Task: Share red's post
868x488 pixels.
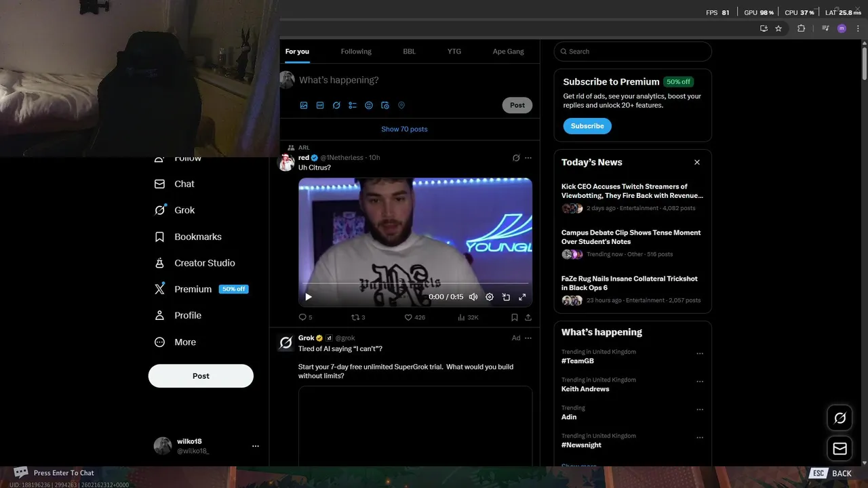Action: [528, 317]
